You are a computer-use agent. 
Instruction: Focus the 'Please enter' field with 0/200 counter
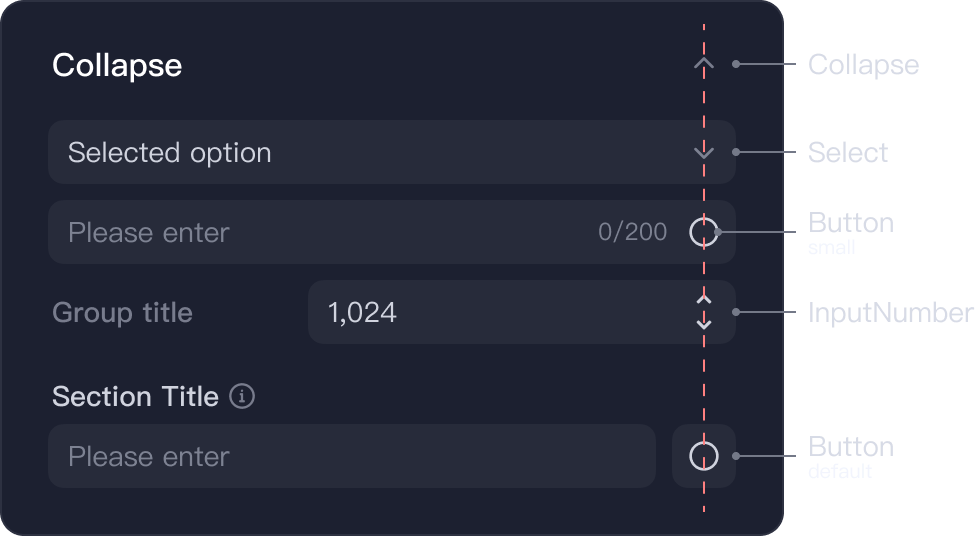click(392, 232)
